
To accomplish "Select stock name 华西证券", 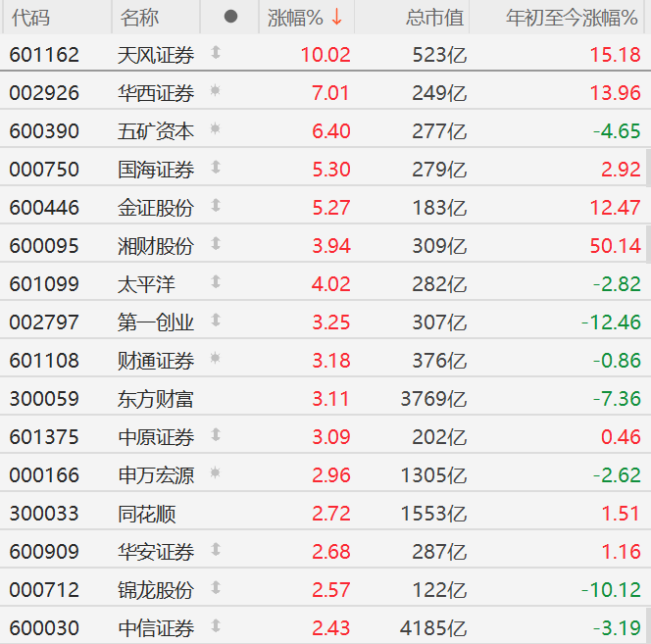I will click(156, 93).
